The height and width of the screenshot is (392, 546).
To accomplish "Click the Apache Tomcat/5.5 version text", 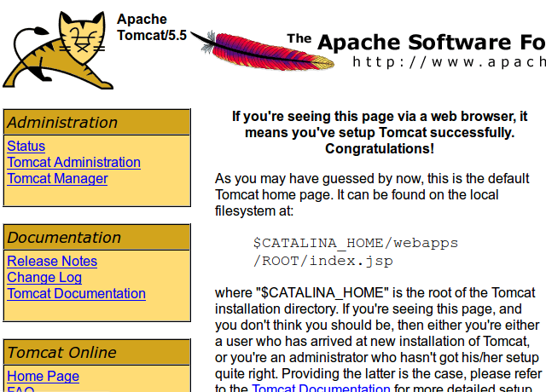I will (152, 27).
